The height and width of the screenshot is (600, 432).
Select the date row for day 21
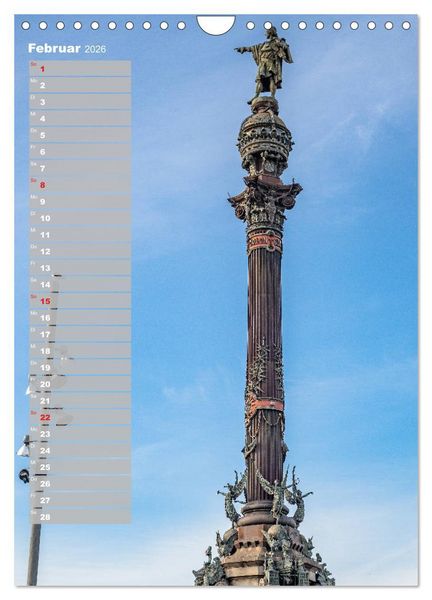coord(80,400)
